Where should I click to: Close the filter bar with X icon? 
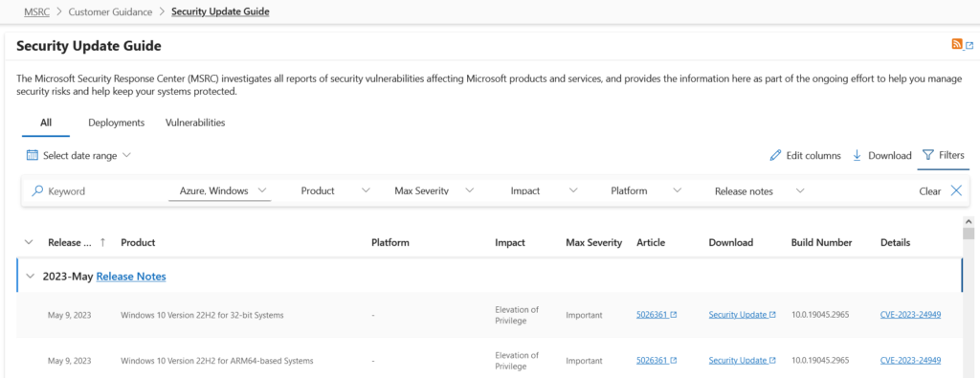956,190
